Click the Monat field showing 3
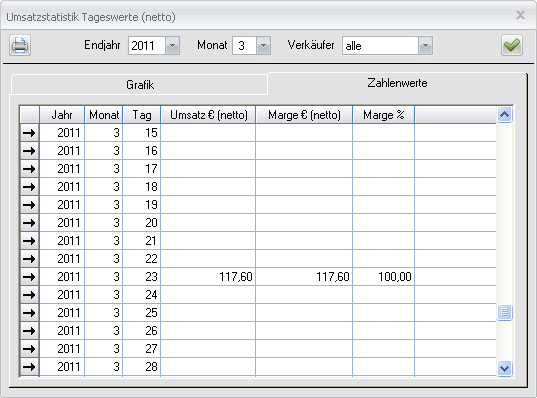537x398 pixels. point(245,46)
